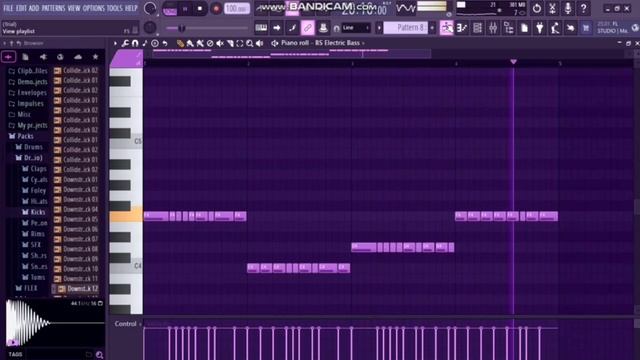Open the plugin picker plug icon
The height and width of the screenshot is (360, 640).
[x=540, y=28]
